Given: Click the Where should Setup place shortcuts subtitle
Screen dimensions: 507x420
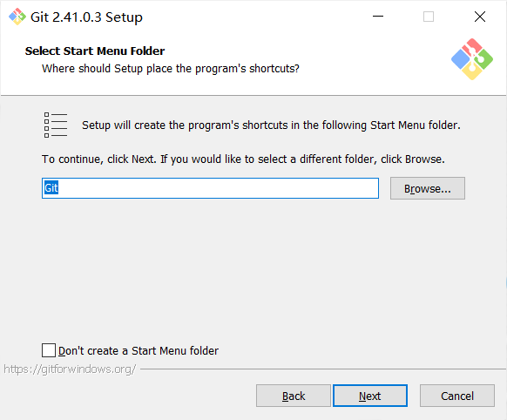Looking at the screenshot, I should (171, 69).
